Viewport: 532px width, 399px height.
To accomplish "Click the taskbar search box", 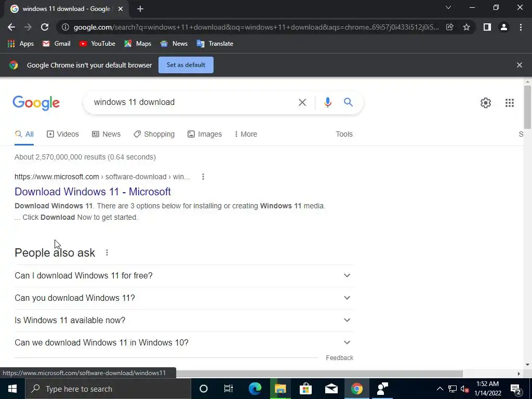I will click(x=108, y=389).
